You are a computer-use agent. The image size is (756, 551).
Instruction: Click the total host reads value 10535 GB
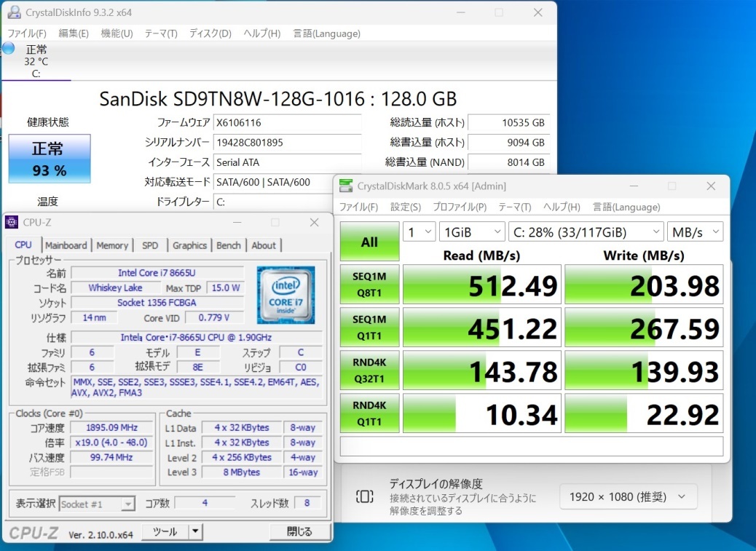(x=508, y=122)
